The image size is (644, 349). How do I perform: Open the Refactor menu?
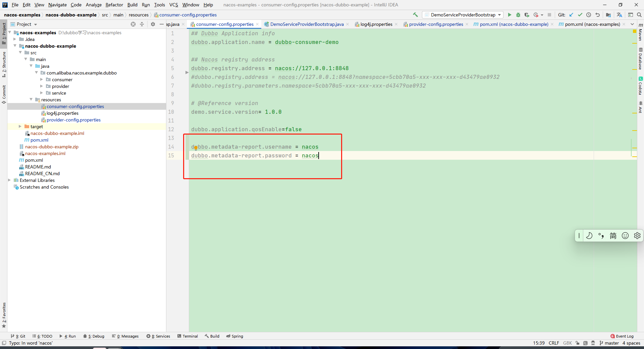point(114,5)
